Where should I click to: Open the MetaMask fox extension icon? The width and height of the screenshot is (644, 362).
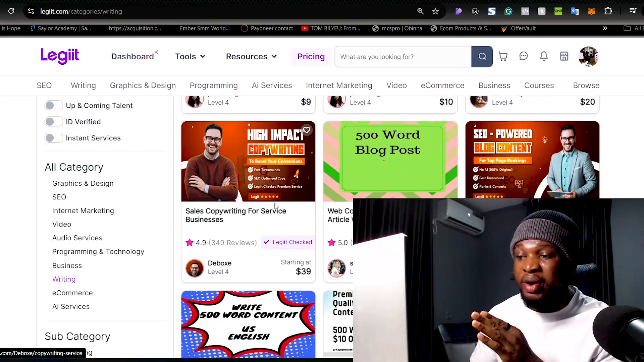click(591, 11)
